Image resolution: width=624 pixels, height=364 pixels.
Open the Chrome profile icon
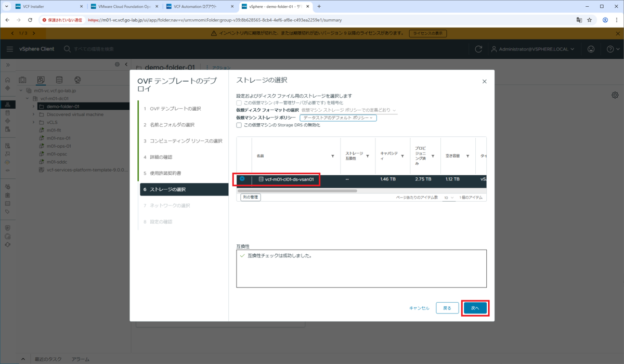[605, 20]
